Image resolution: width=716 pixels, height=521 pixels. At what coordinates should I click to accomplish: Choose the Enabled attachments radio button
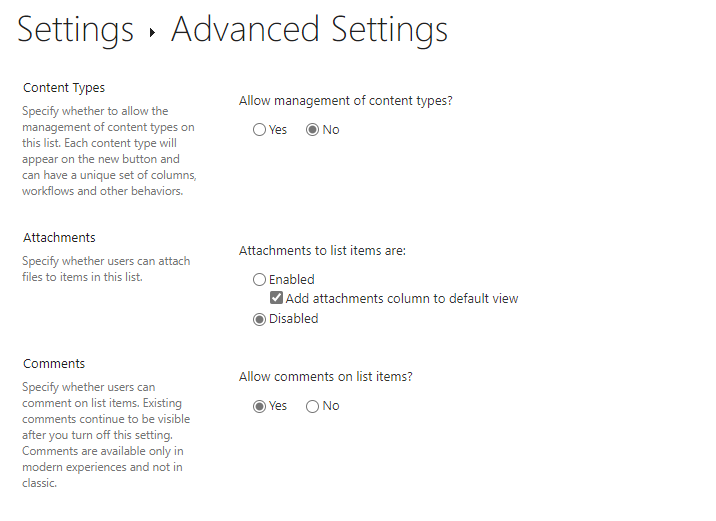(x=259, y=279)
